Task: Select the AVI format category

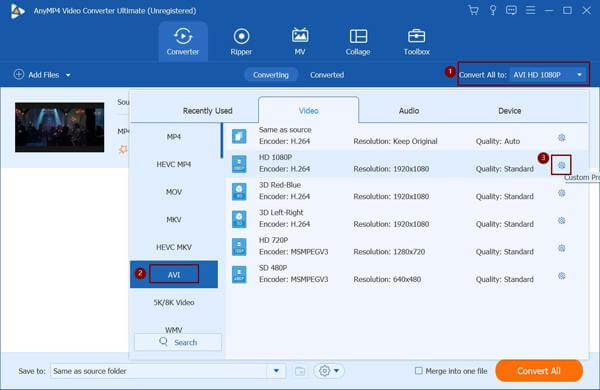Action: [x=174, y=274]
